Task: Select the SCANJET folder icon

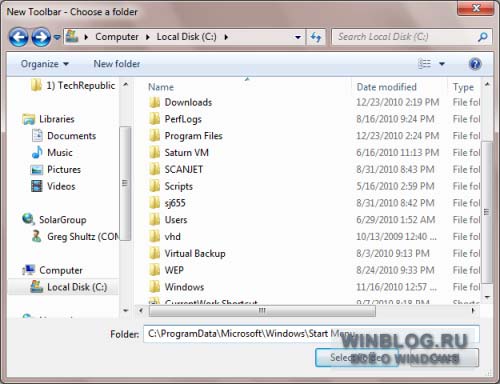Action: [155, 169]
